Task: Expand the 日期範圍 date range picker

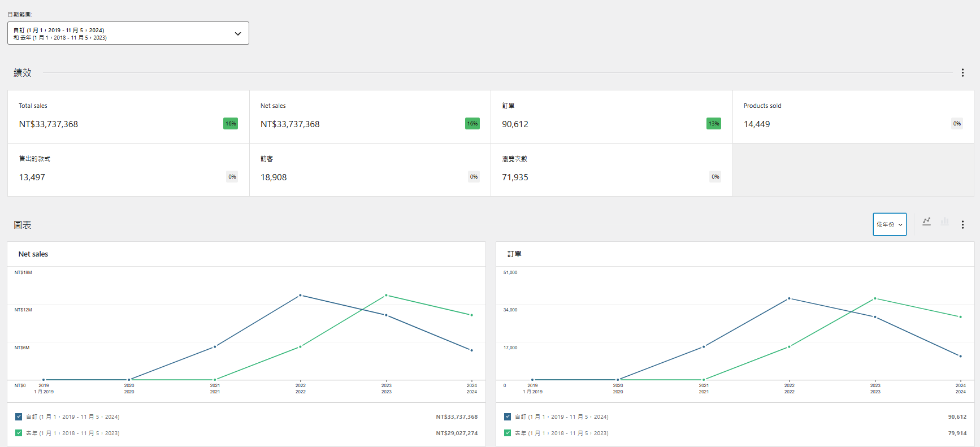Action: tap(128, 33)
